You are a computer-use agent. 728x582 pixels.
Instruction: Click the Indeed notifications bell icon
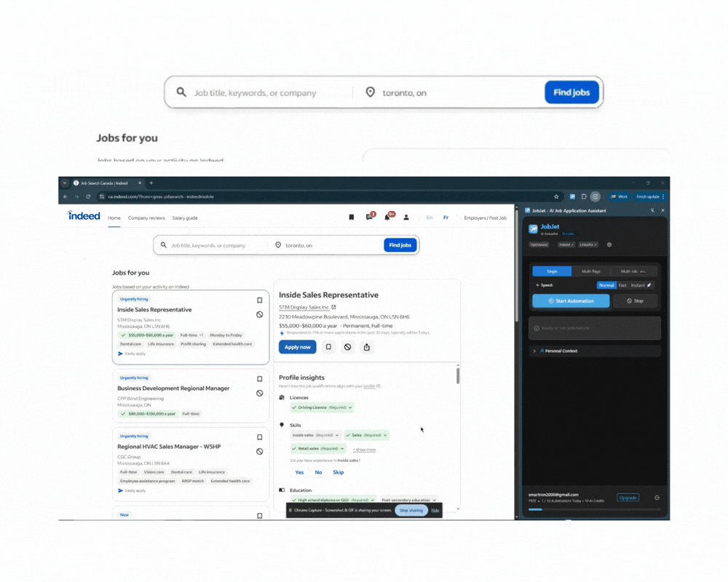point(387,218)
